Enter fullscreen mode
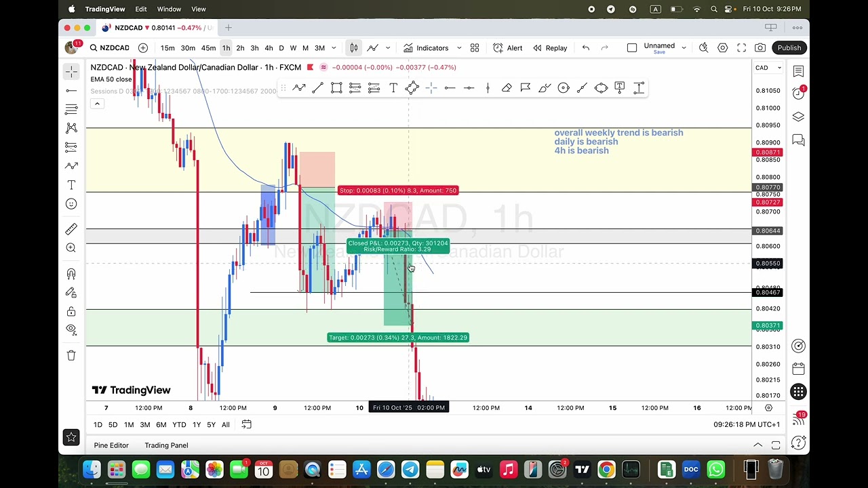This screenshot has width=868, height=488. [x=741, y=47]
